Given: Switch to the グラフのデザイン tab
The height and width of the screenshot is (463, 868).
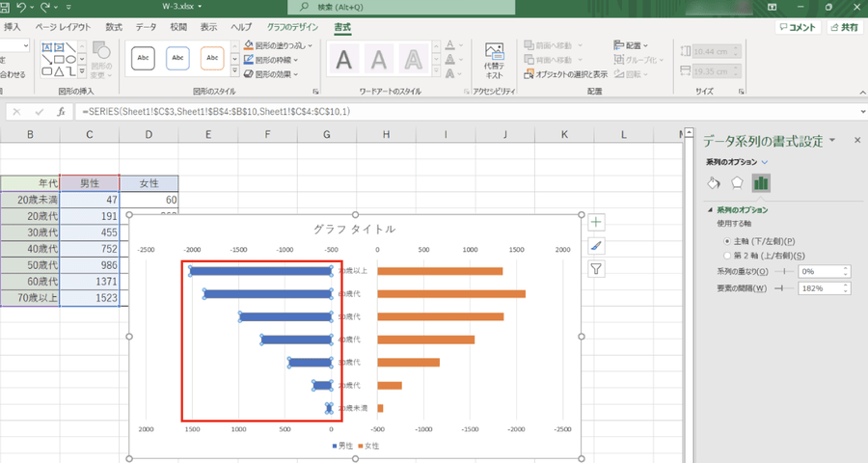Looking at the screenshot, I should pyautogui.click(x=293, y=27).
